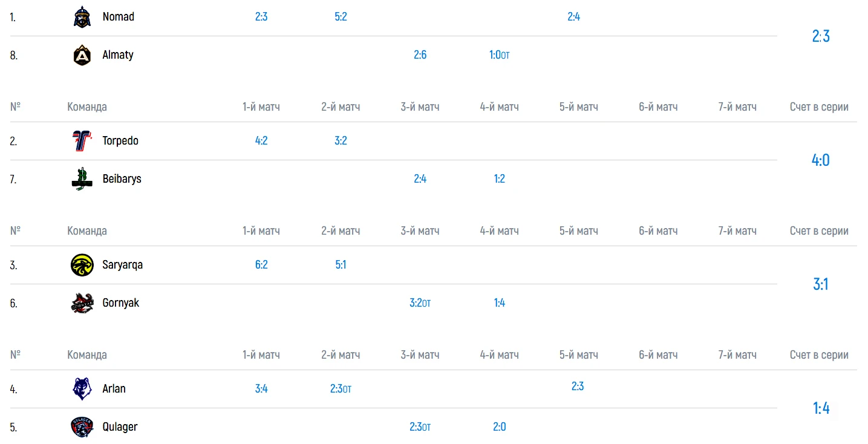Open Almaty's 1:0 overtime match score
This screenshot has width=868, height=444.
point(499,55)
